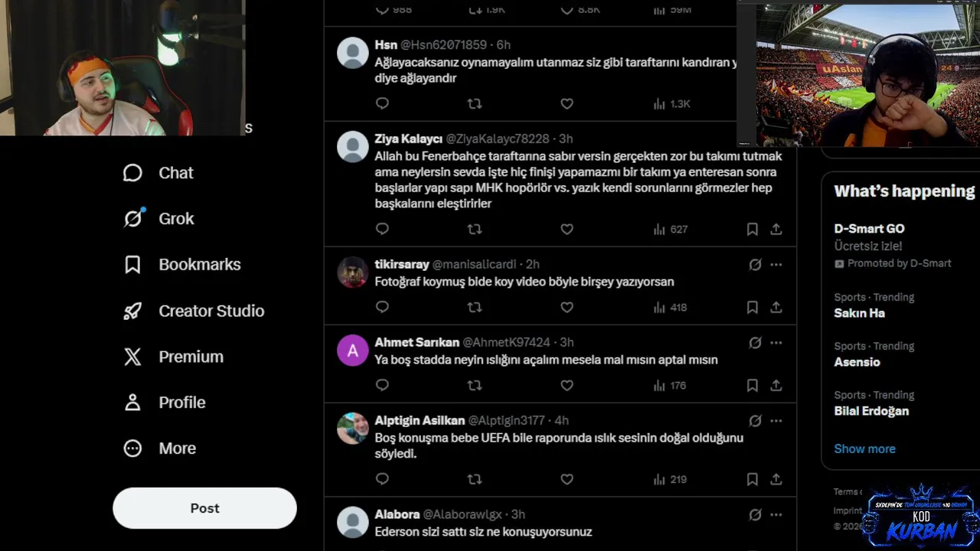Open more options on tikirsaray's tweet

[x=776, y=264]
